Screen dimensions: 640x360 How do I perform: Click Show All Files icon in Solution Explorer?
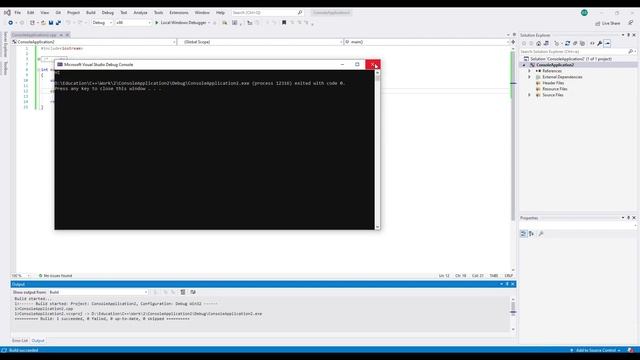(582, 43)
